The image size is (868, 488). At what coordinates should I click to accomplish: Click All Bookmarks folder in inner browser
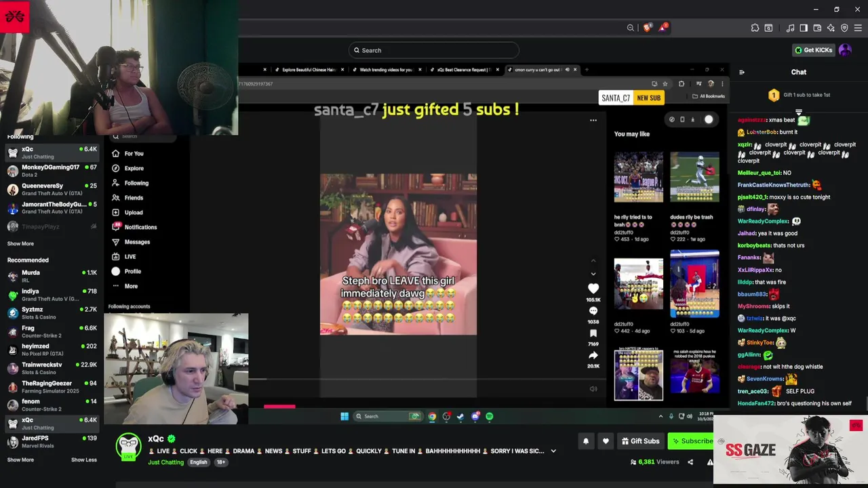709,96
